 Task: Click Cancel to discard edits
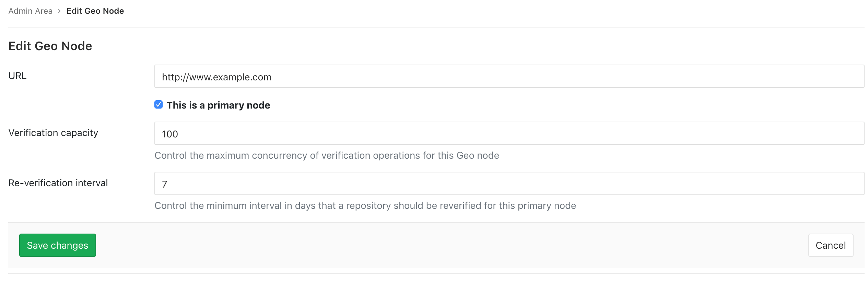(x=830, y=245)
